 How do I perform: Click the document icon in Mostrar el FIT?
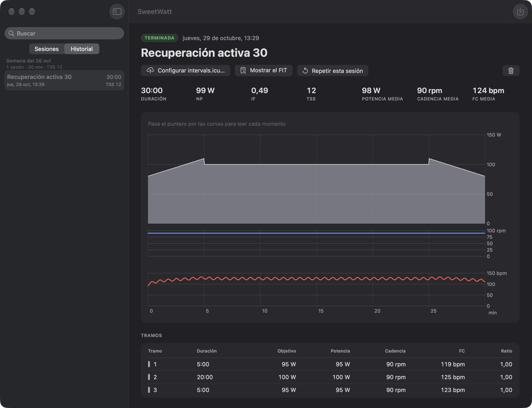tap(243, 71)
